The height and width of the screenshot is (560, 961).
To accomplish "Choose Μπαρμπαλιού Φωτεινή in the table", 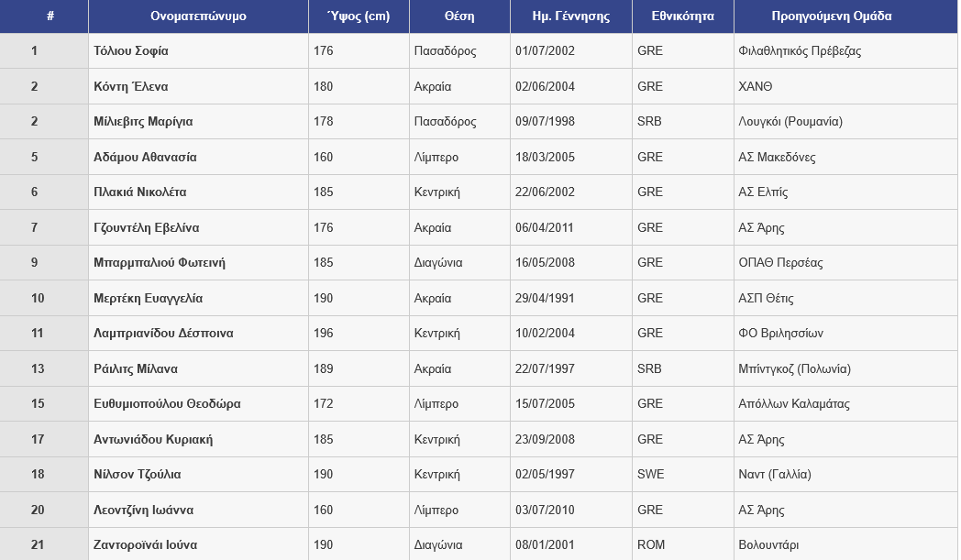I will (x=160, y=263).
